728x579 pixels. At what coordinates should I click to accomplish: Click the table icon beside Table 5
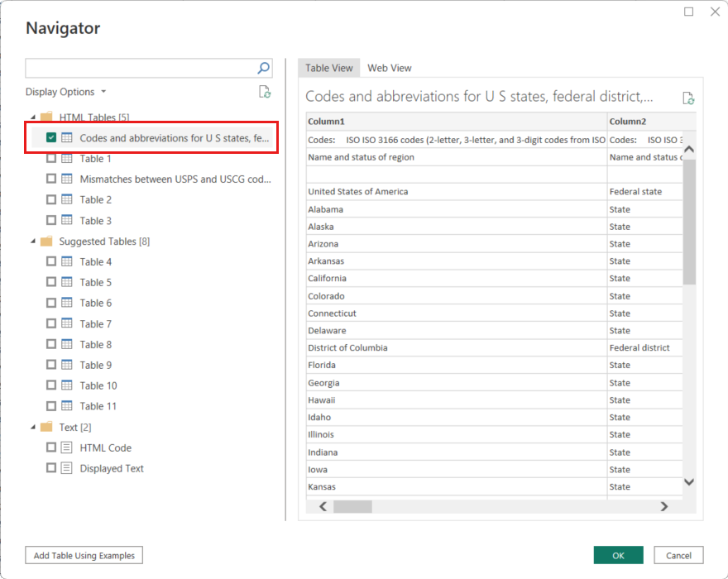point(67,282)
